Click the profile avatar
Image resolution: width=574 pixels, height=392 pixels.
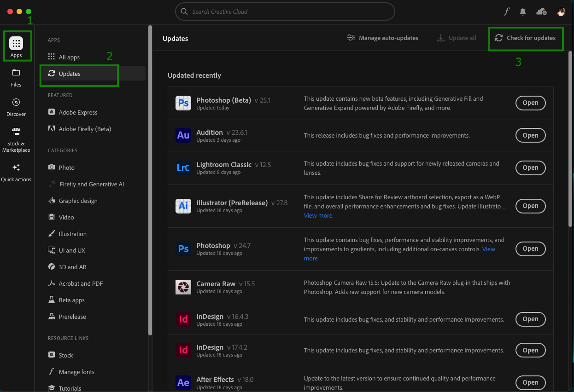pyautogui.click(x=561, y=12)
